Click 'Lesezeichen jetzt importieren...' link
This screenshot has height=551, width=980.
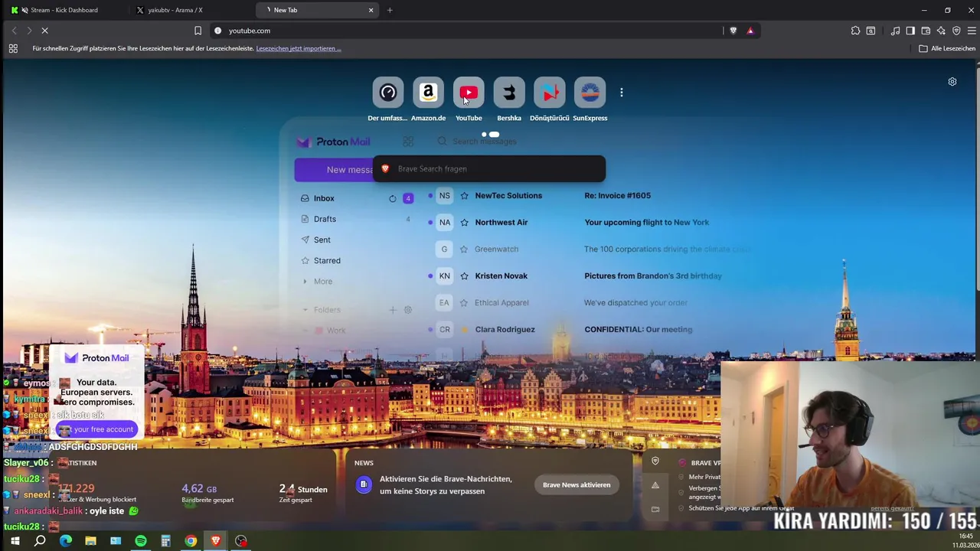[x=299, y=48]
